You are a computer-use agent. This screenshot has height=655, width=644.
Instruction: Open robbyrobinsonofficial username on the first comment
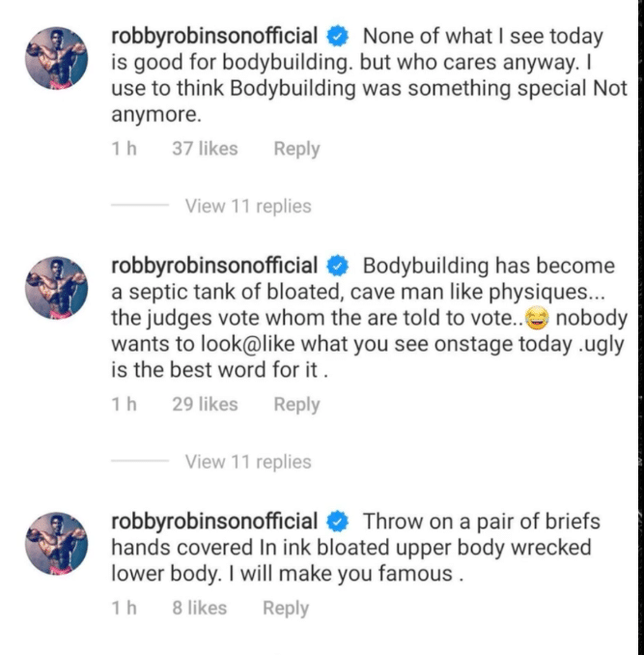[x=215, y=37]
